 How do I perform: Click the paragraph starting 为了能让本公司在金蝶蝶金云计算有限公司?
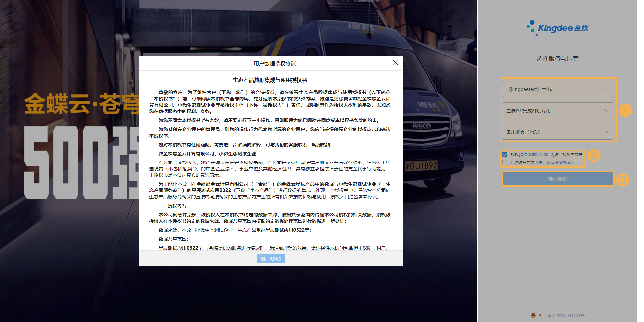pos(270,190)
